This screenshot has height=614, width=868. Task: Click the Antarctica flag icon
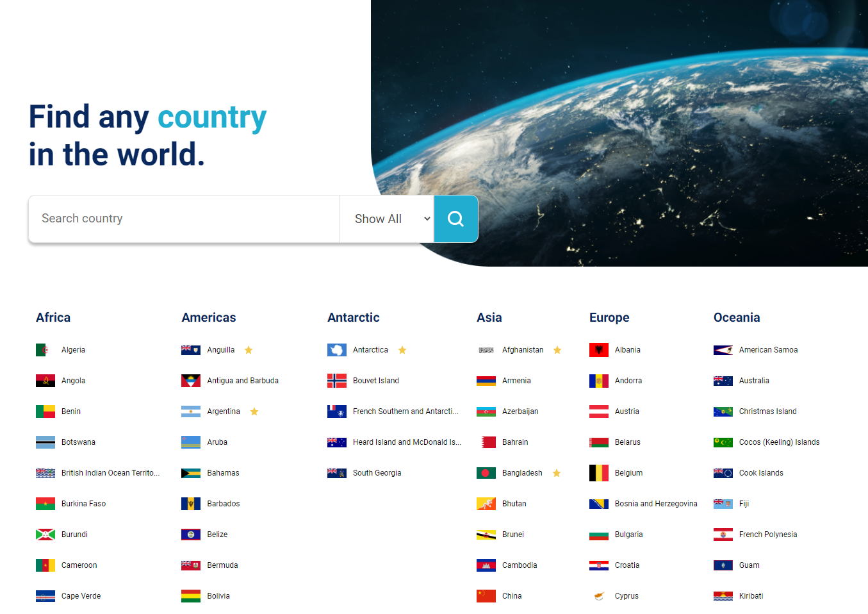click(337, 350)
